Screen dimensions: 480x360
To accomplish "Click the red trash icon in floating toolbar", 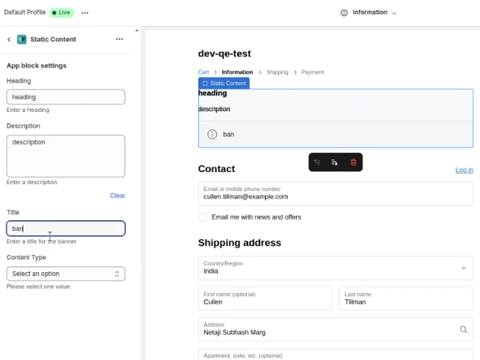I will pos(353,162).
